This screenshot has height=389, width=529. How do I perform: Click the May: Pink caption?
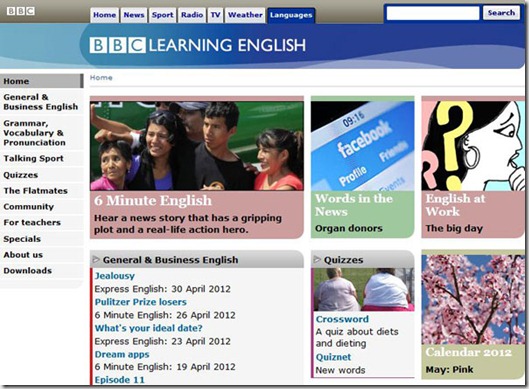(x=449, y=369)
